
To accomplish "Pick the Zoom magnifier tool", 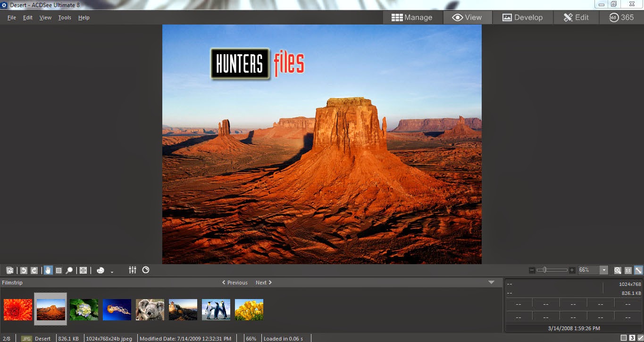I will [69, 270].
